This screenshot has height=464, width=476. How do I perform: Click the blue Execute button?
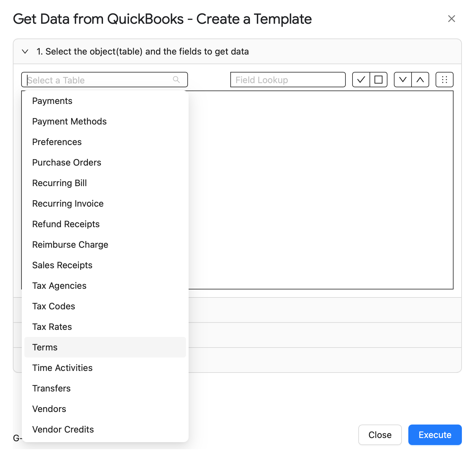pyautogui.click(x=435, y=435)
